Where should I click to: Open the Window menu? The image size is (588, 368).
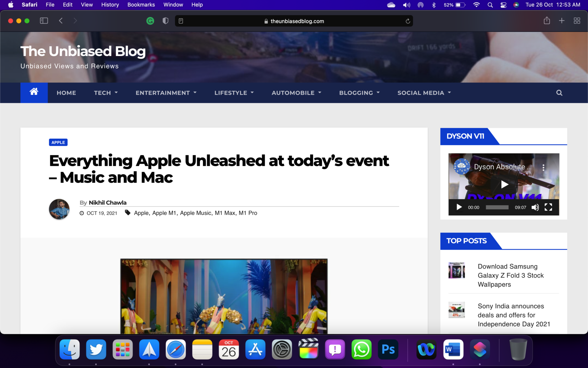(173, 5)
